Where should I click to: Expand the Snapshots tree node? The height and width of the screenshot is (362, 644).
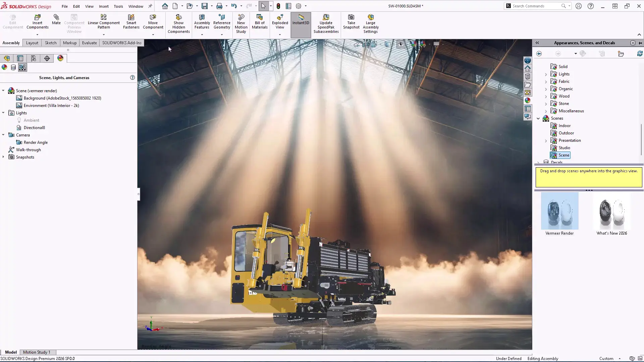pyautogui.click(x=3, y=157)
